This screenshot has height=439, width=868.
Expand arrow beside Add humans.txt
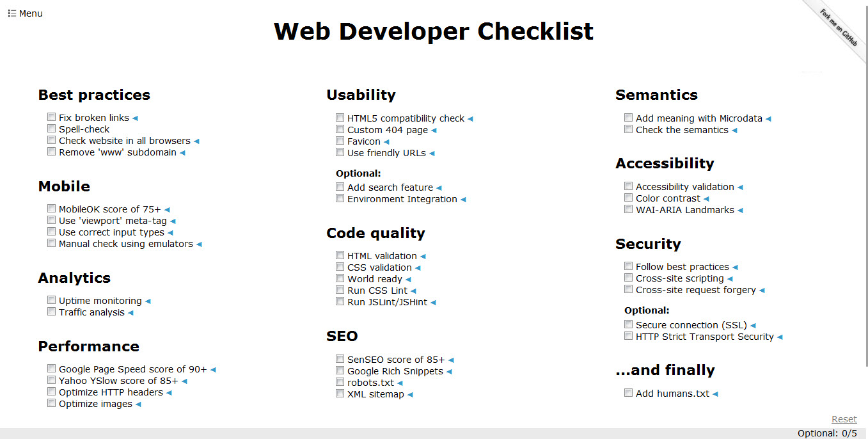(x=715, y=394)
